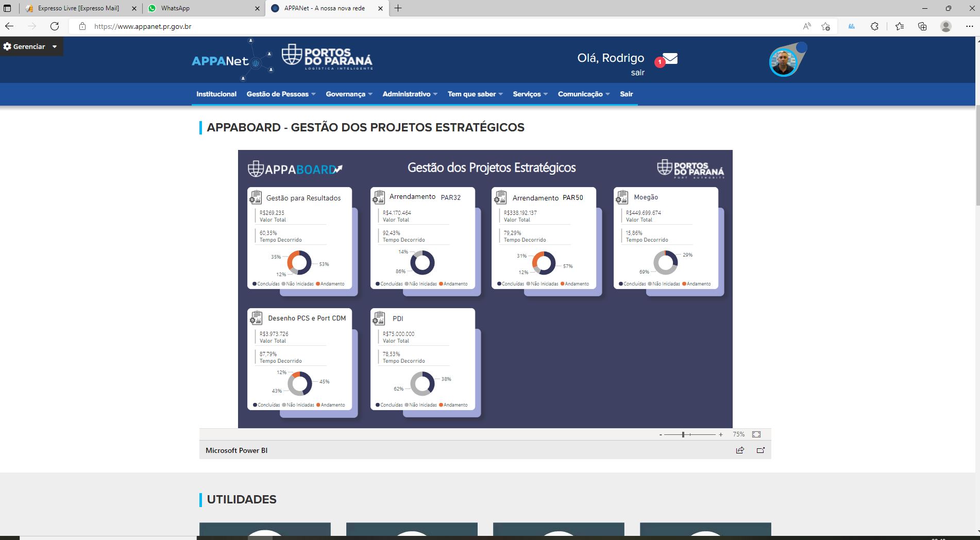
Task: Click the Desenho PCS e Port CDM icon
Action: click(256, 318)
